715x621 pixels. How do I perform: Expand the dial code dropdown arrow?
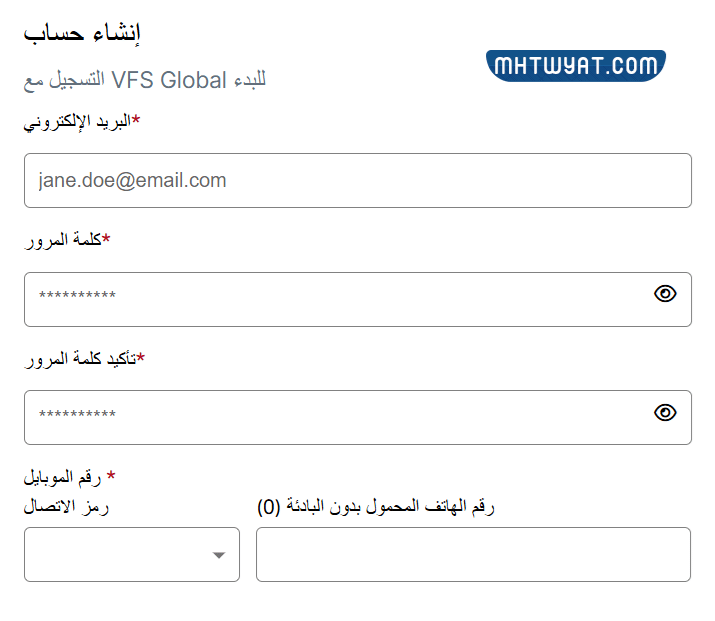pos(219,556)
